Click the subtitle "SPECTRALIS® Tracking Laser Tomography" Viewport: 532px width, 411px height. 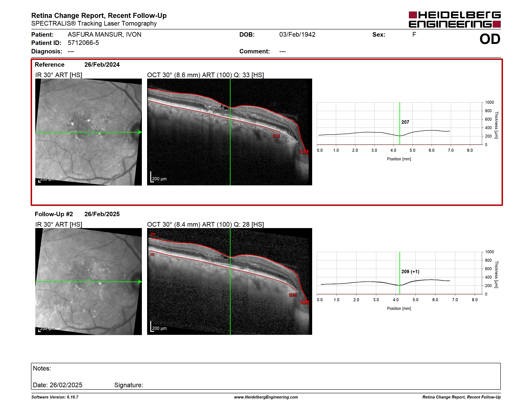pos(94,24)
